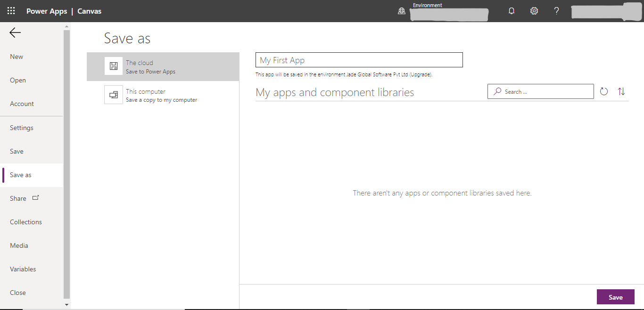Viewport: 644px width, 310px height.
Task: Click the back arrow icon
Action: coord(15,33)
